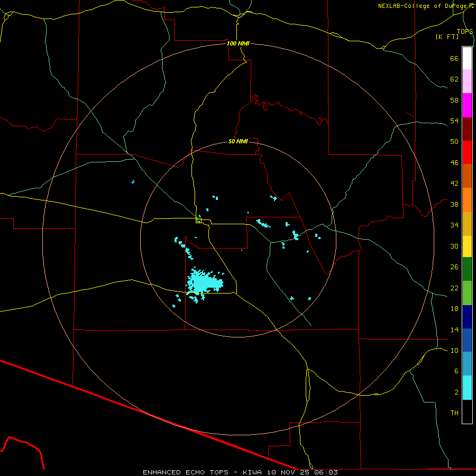Click the TH threshold label
Screen dimensions: 476x476
point(454,413)
